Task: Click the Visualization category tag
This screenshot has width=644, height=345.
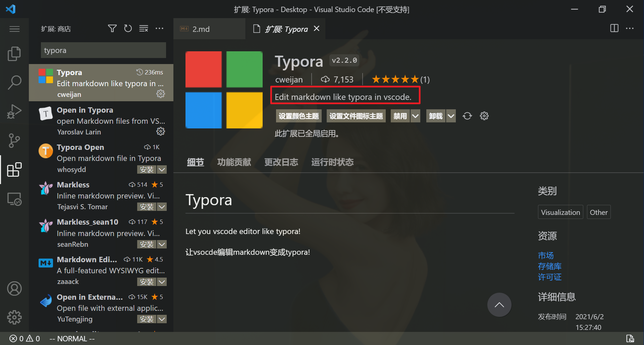Action: click(560, 212)
